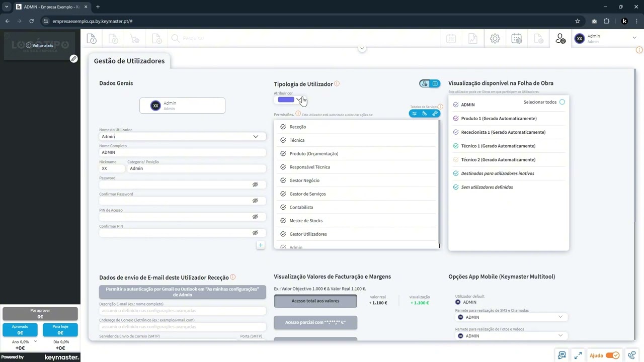Viewport: 644px width, 362px height.
Task: Click the greyed add-document toolbar icon
Action: [x=156, y=39]
